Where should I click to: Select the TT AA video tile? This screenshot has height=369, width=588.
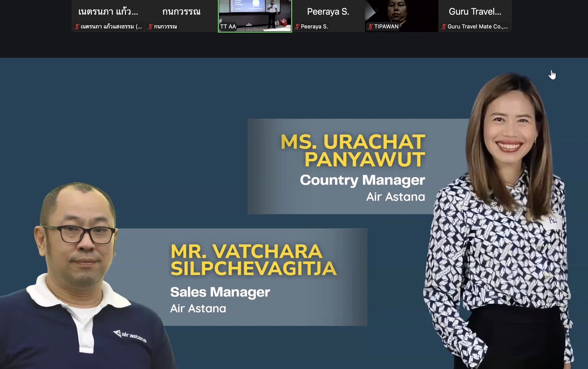coord(255,16)
